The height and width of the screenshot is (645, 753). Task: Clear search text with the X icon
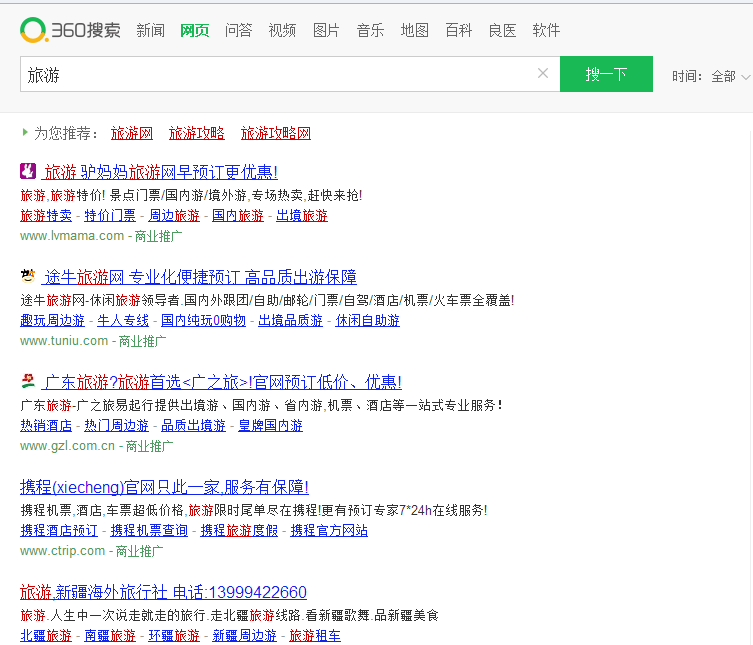pyautogui.click(x=543, y=73)
